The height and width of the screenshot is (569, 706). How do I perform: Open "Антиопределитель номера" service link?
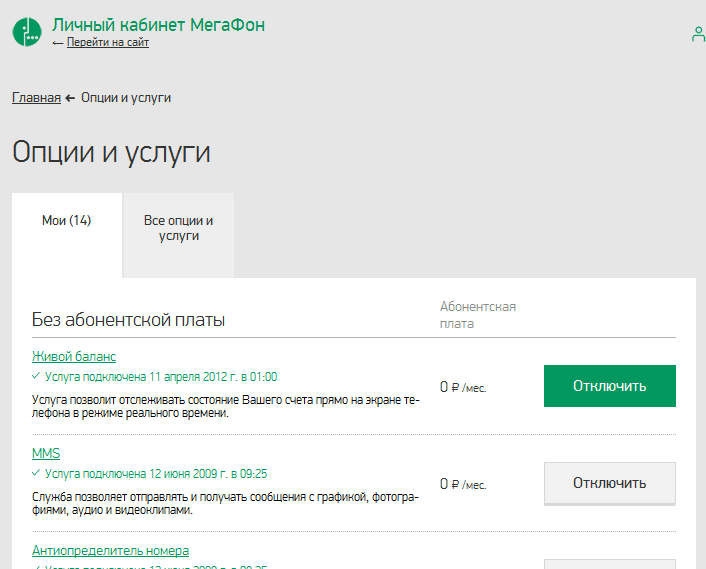[110, 551]
